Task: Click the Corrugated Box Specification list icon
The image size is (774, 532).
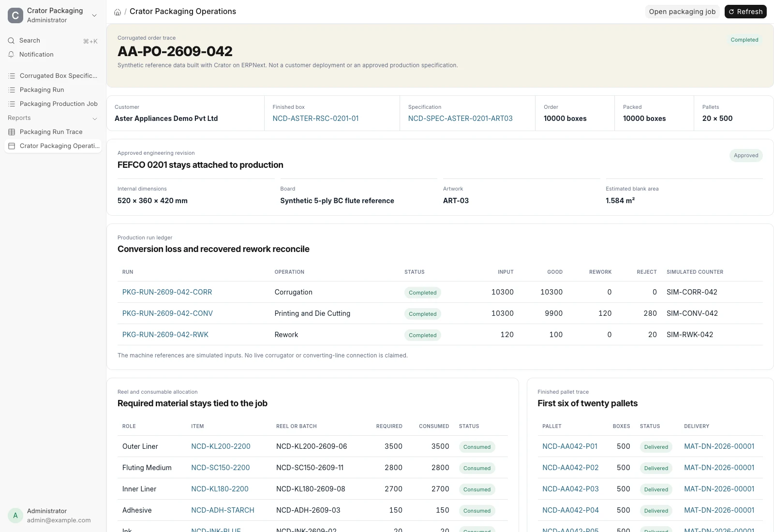Action: (12, 76)
